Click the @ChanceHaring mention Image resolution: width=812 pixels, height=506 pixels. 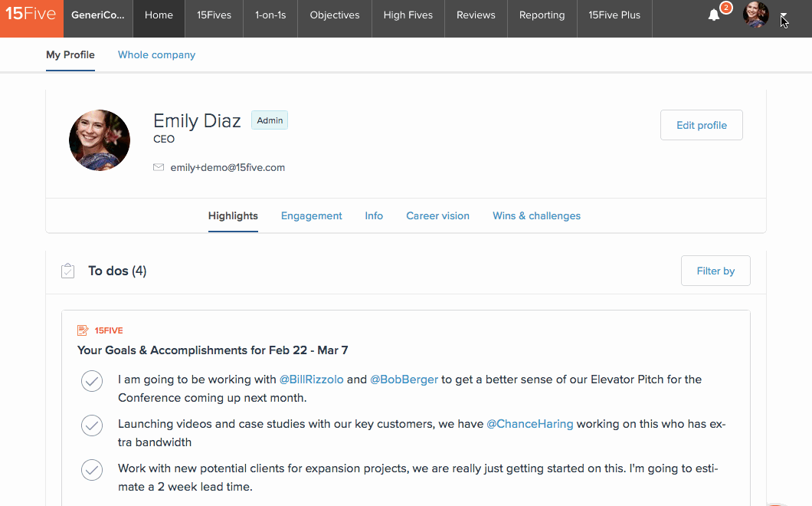530,424
